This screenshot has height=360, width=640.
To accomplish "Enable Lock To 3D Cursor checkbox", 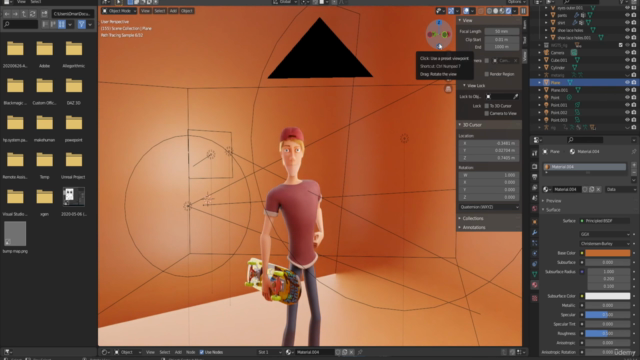I will click(x=487, y=106).
